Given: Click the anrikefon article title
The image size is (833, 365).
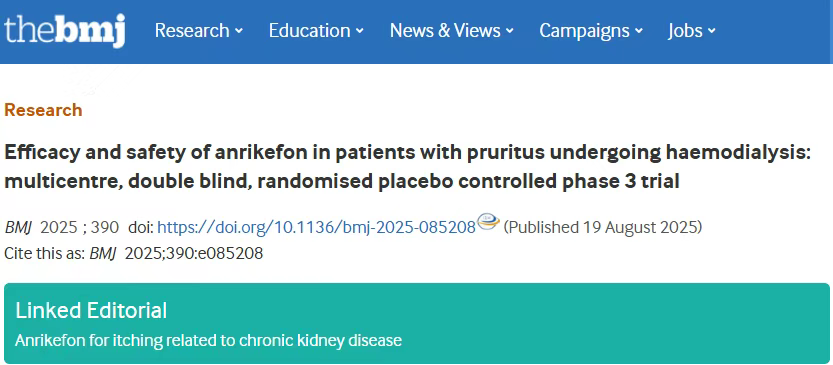Looking at the screenshot, I should coord(407,167).
